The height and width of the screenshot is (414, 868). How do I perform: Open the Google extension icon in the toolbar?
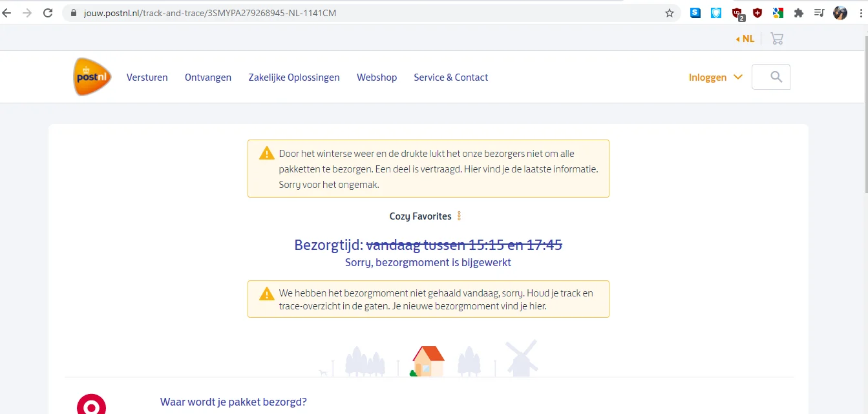tap(778, 12)
